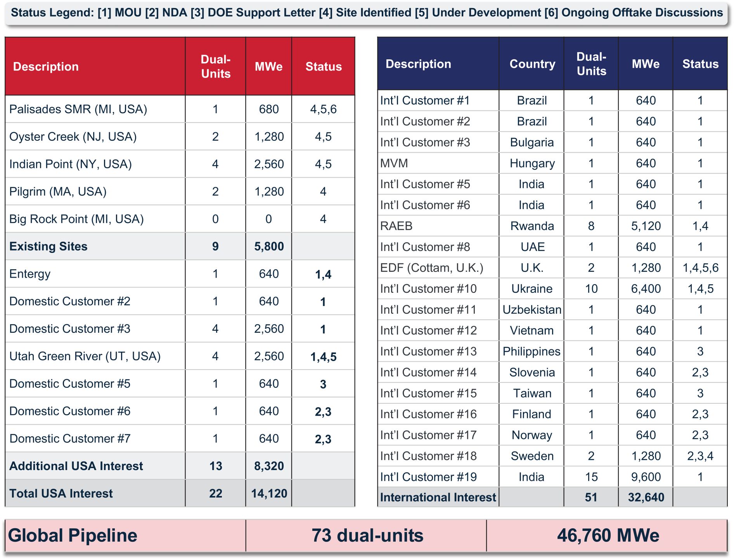
Task: Click the Int'l Customer #19 description cell
Action: pos(438,477)
